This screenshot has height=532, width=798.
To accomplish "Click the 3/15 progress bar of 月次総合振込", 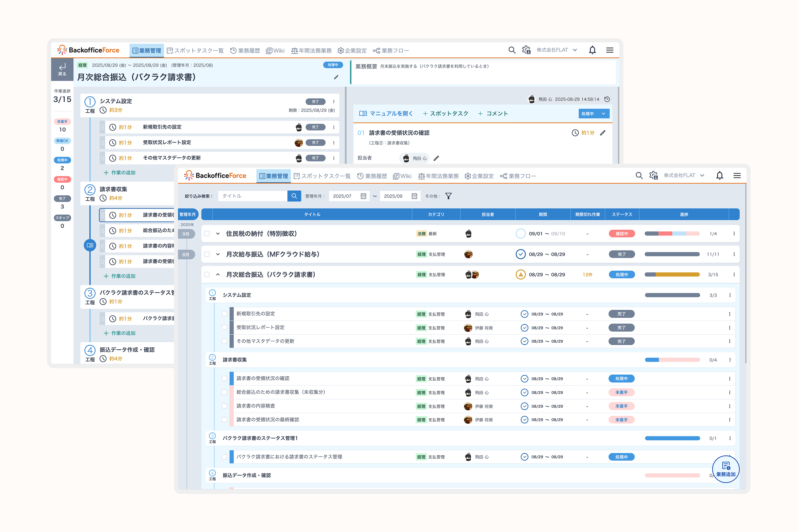I will tap(672, 274).
